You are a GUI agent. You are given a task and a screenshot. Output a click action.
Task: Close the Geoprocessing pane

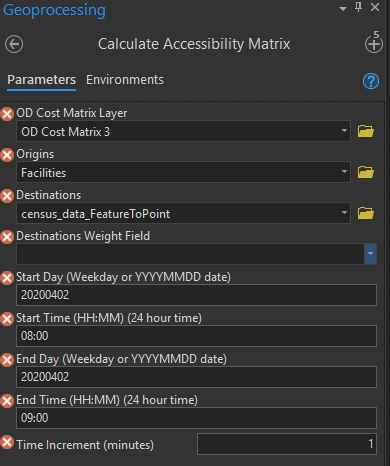pos(375,7)
